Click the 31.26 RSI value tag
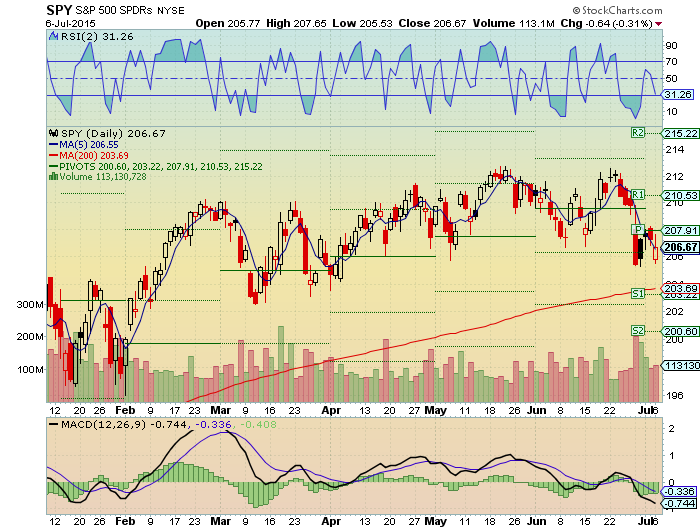The width and height of the screenshot is (700, 530). (678, 95)
